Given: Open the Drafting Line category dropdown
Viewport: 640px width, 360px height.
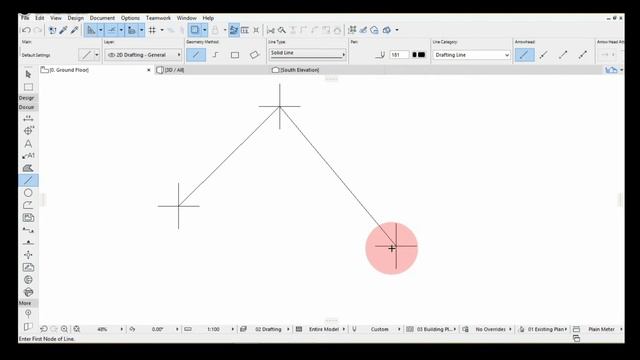Looking at the screenshot, I should click(471, 55).
